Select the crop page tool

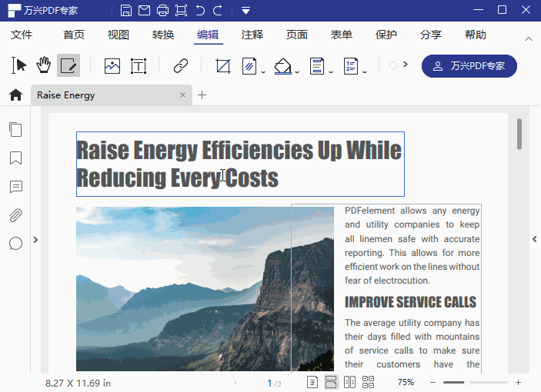(223, 66)
